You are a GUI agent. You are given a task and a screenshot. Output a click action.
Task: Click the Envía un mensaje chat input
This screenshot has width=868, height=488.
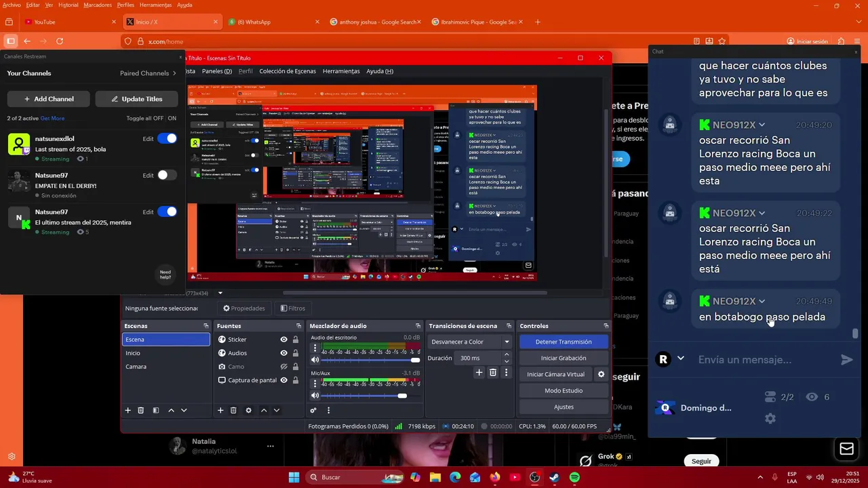(x=765, y=360)
